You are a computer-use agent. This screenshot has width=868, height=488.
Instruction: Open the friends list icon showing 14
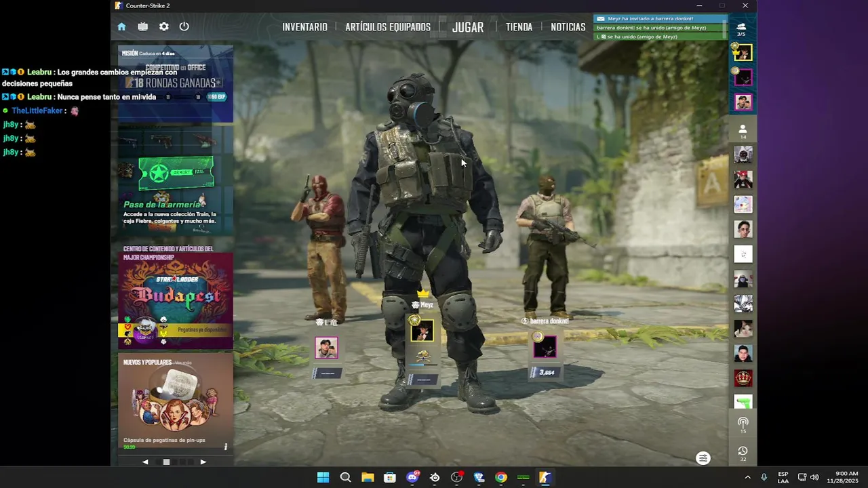[x=743, y=131]
